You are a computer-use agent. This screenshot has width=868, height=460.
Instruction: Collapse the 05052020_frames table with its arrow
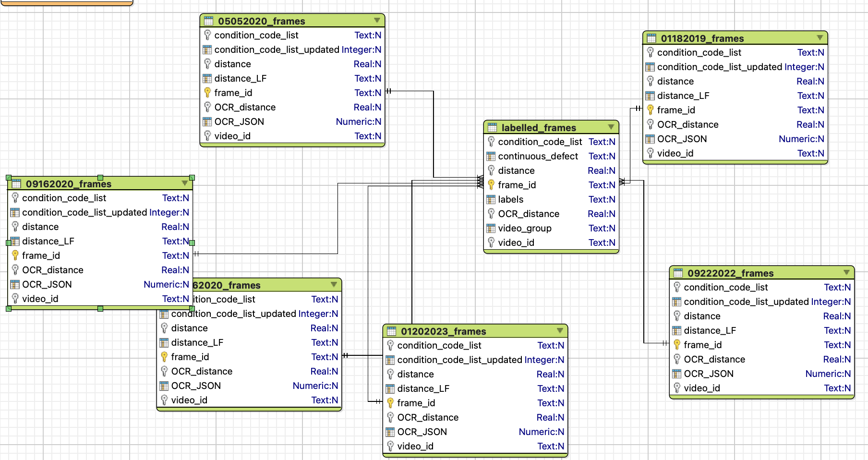(377, 20)
